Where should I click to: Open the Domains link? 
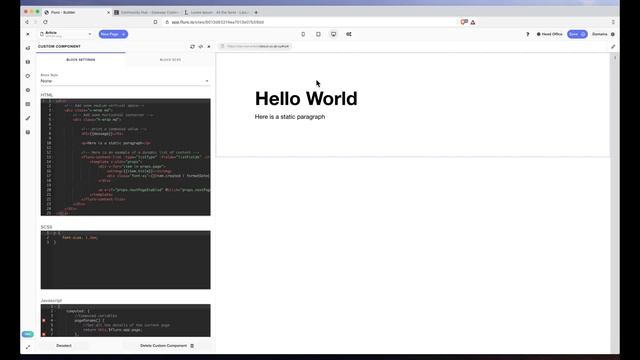600,34
